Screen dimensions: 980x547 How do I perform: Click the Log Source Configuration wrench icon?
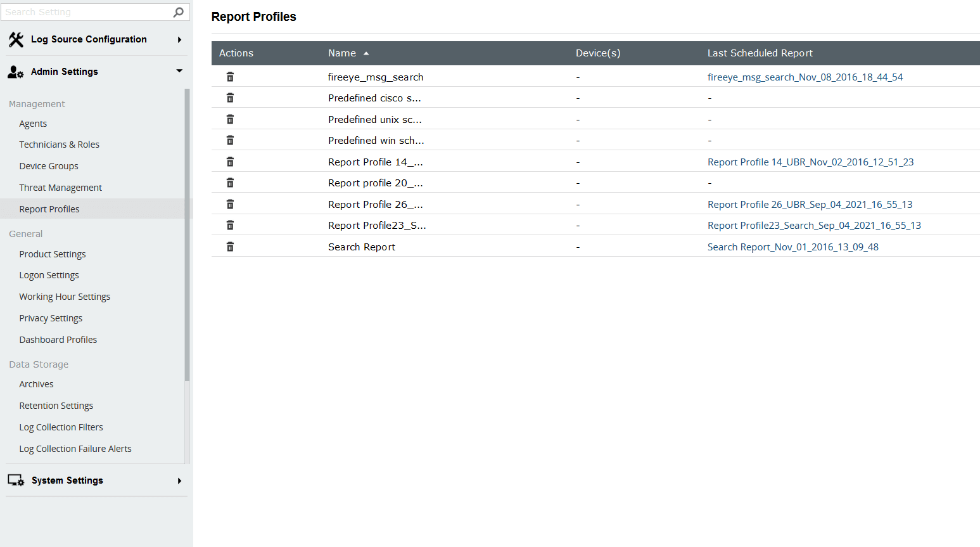15,39
